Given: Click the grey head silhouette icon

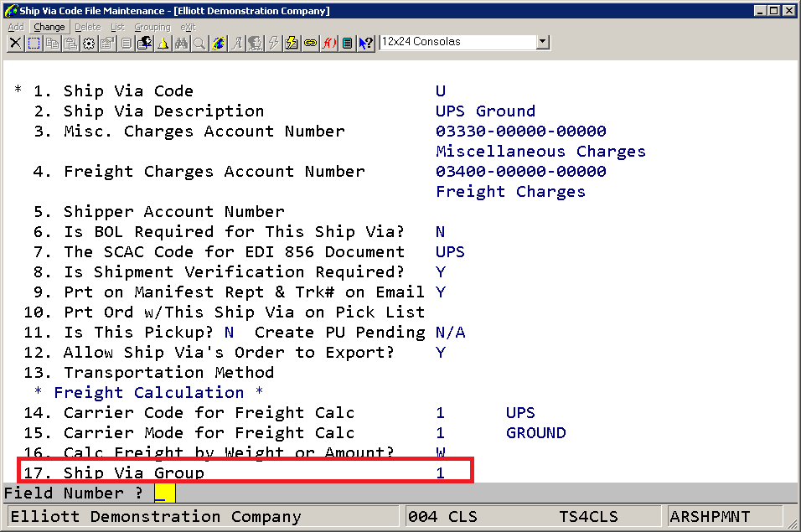Looking at the screenshot, I should 255,44.
